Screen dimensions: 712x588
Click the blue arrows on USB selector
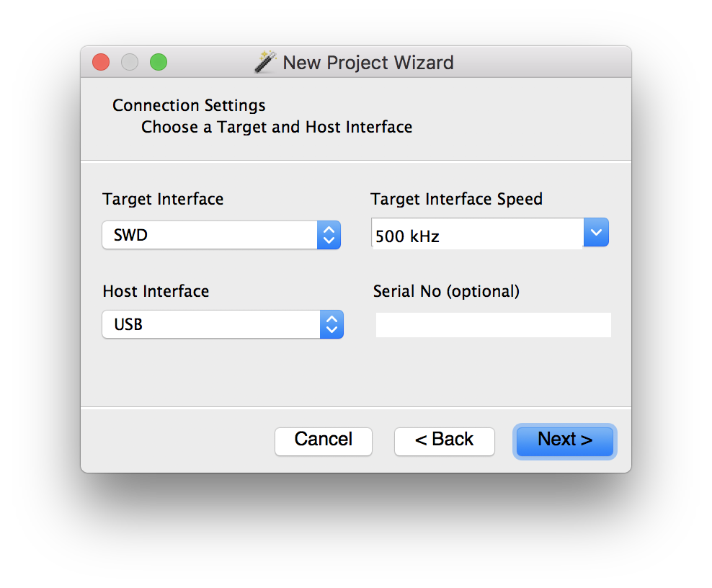[x=331, y=324]
